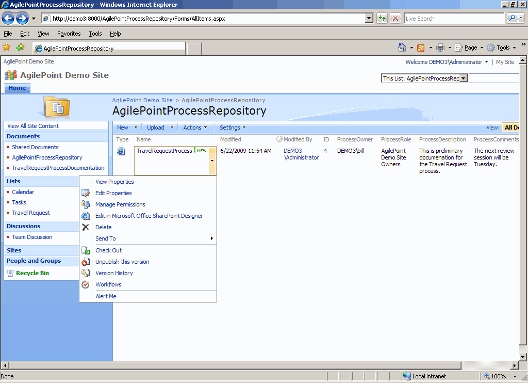Expand the address bar history dropdown

pyautogui.click(x=369, y=18)
